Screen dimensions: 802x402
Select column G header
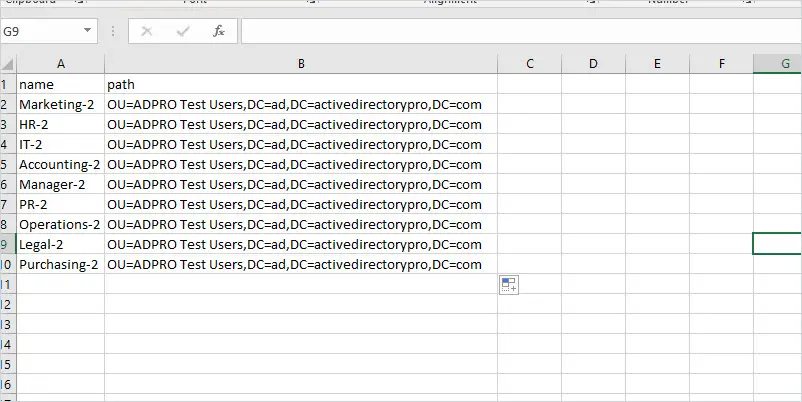pyautogui.click(x=777, y=64)
